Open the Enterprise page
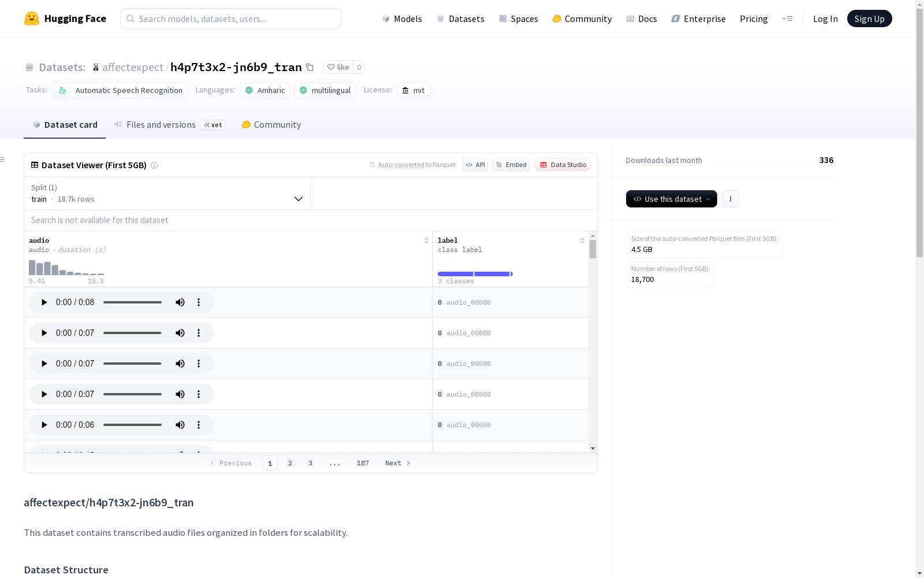 coord(699,18)
